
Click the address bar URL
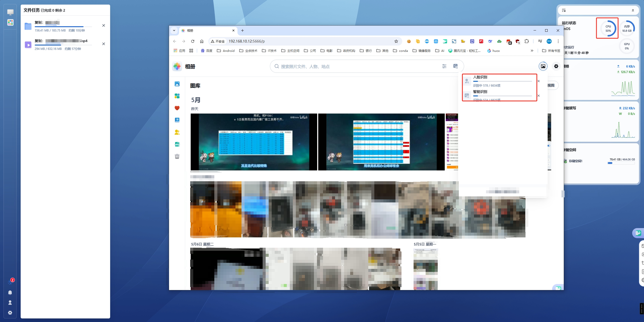click(x=247, y=41)
